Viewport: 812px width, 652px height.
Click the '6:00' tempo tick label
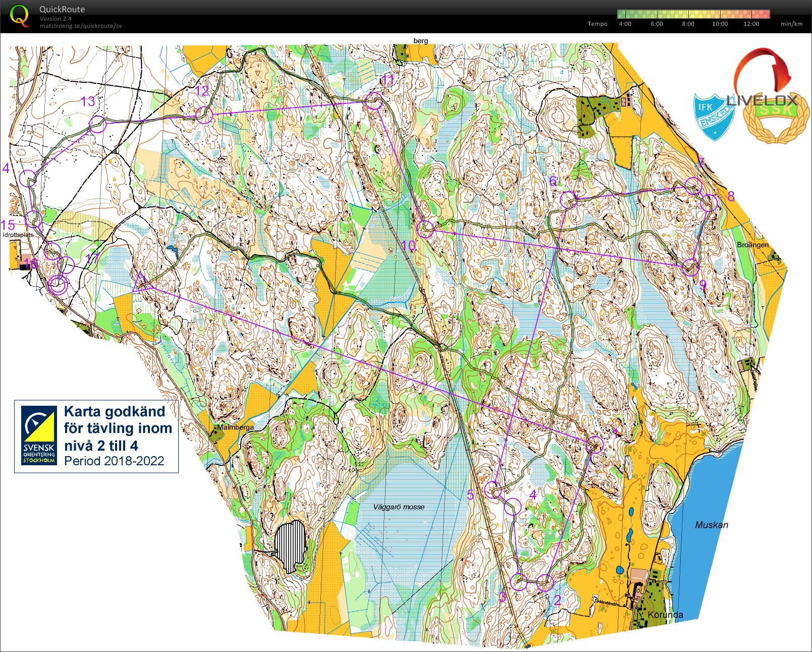click(x=657, y=24)
